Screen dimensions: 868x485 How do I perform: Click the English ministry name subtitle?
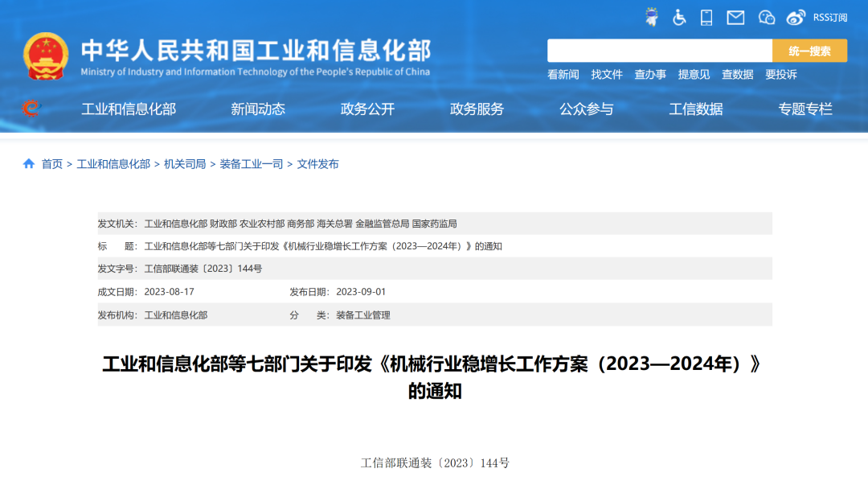(x=256, y=72)
